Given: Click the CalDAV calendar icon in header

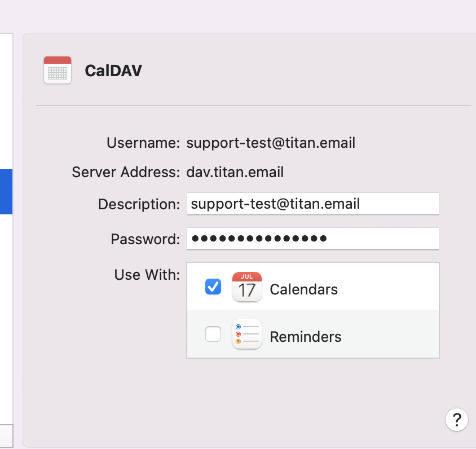Looking at the screenshot, I should click(58, 70).
